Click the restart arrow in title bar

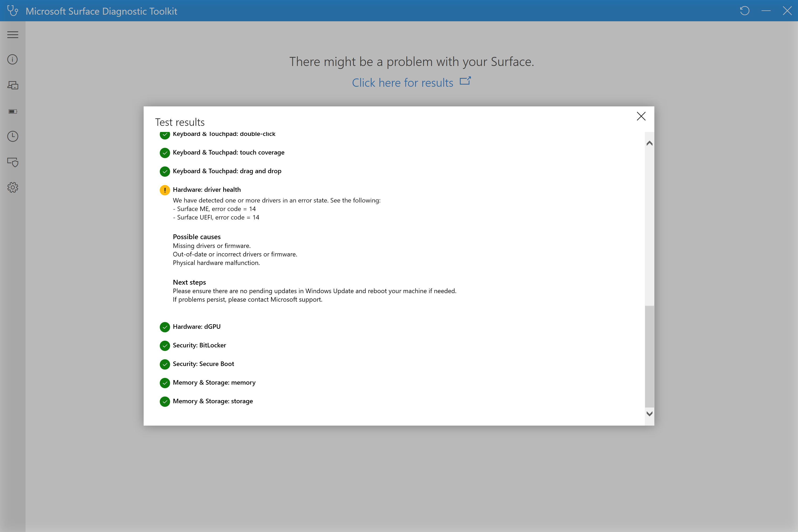[x=744, y=11]
